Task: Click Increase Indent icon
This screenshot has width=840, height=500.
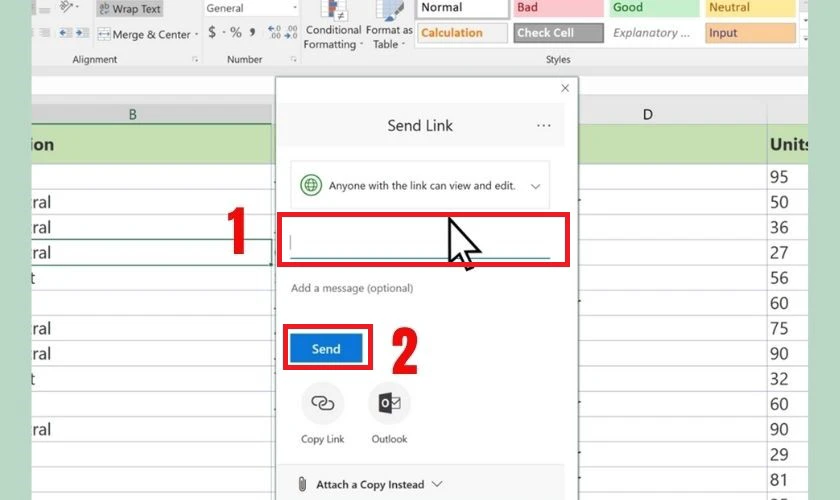Action: tap(81, 33)
